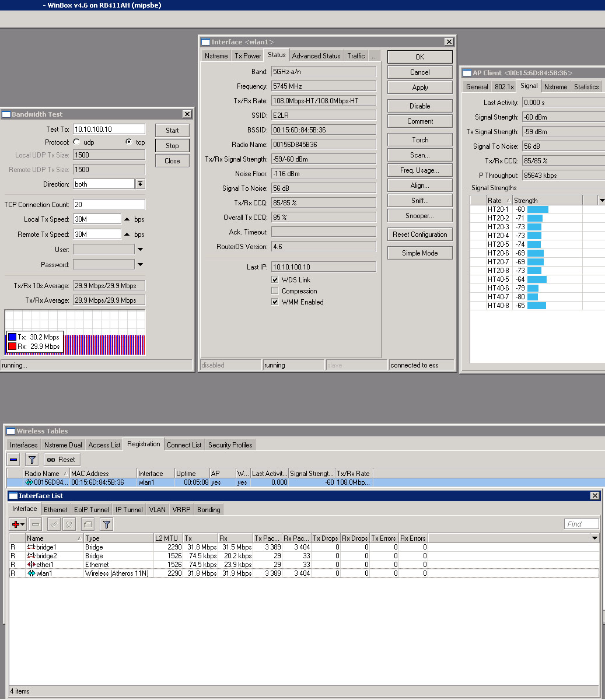Click the bridge1 interface icon

pos(32,547)
